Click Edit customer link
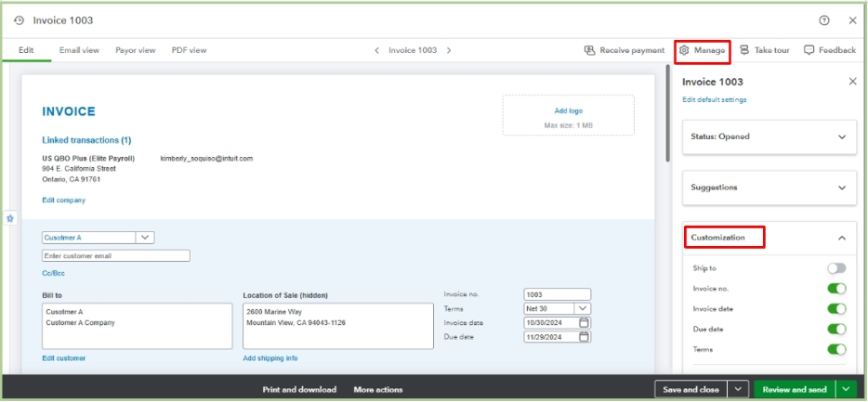Screen dimensions: 868x402 64,358
